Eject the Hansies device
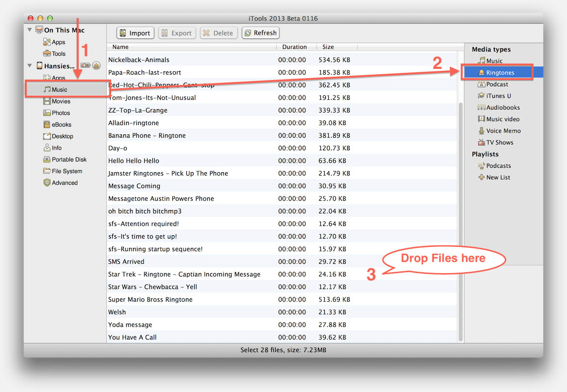The width and height of the screenshot is (567, 392). pyautogui.click(x=96, y=65)
